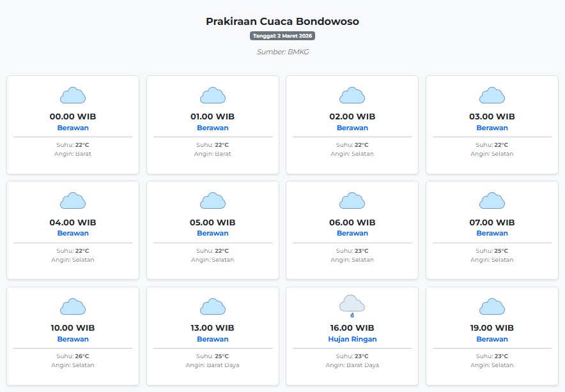
Task: Click the 'Sumber: BMKG' source text
Action: pos(282,52)
